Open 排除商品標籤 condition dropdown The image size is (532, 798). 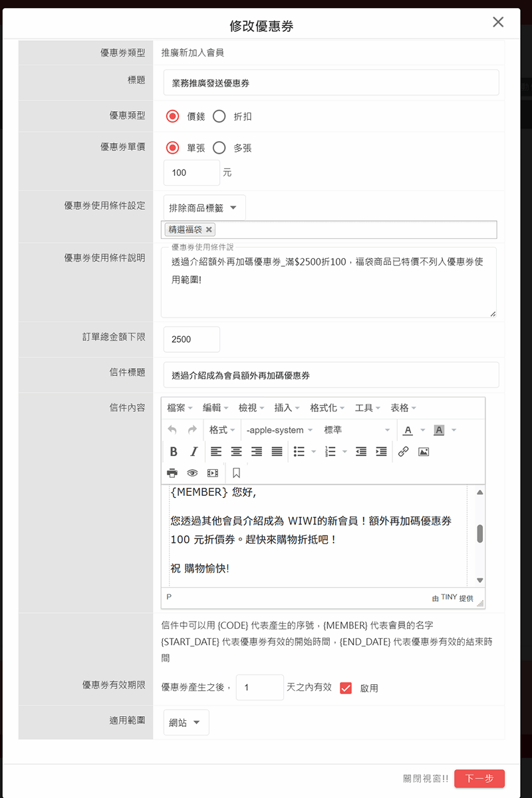pos(204,208)
